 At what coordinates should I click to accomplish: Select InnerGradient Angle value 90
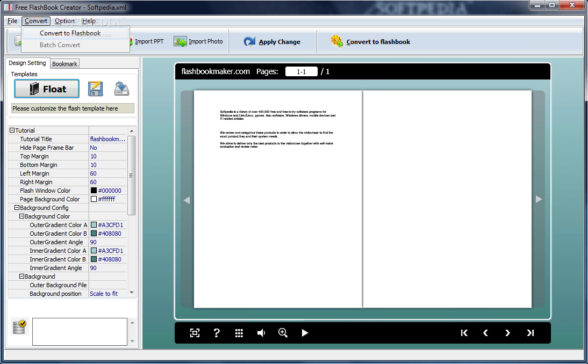[107, 268]
